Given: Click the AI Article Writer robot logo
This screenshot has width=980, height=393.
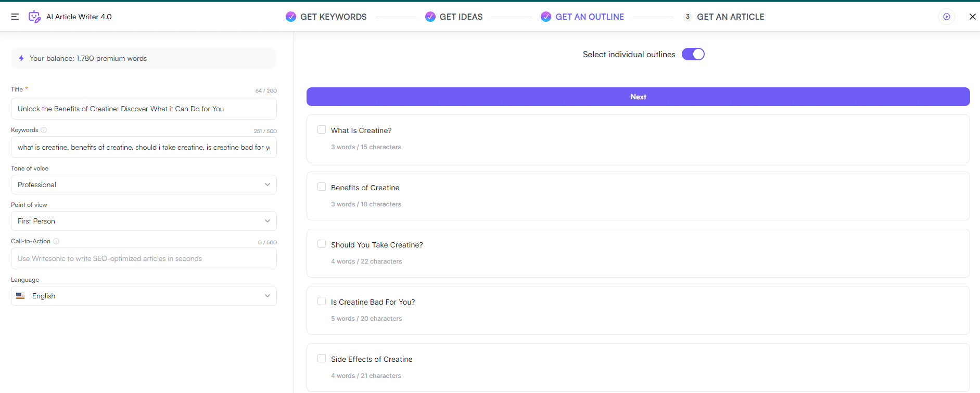Looking at the screenshot, I should (34, 17).
